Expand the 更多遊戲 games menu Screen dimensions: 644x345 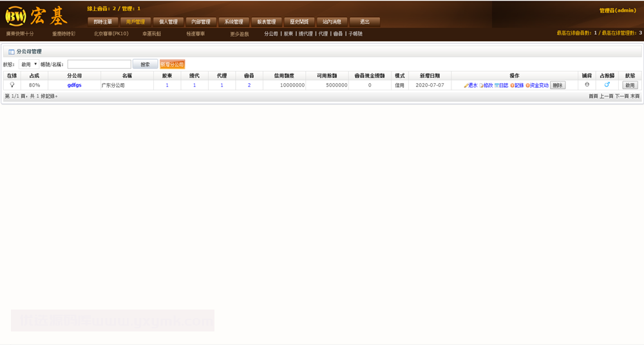click(240, 34)
